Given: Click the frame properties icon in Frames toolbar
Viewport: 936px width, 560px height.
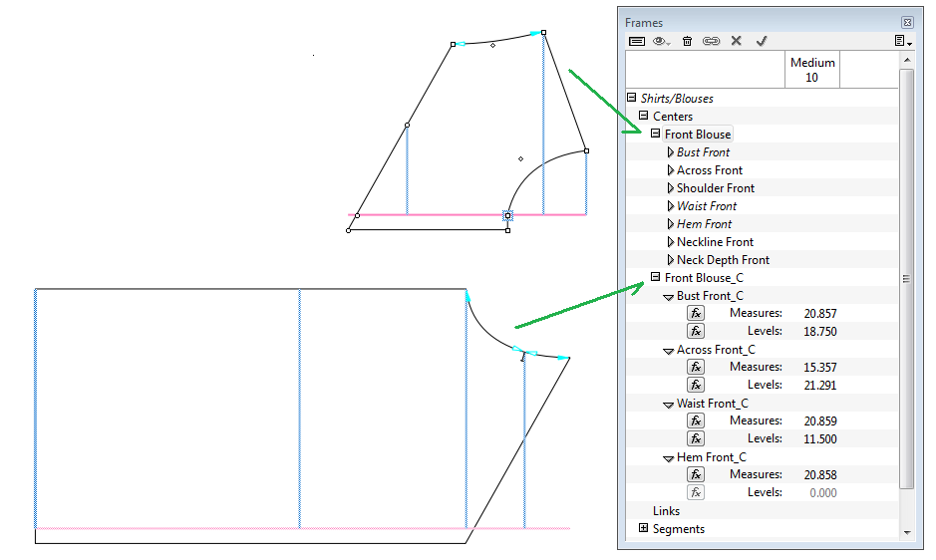Looking at the screenshot, I should pos(636,41).
